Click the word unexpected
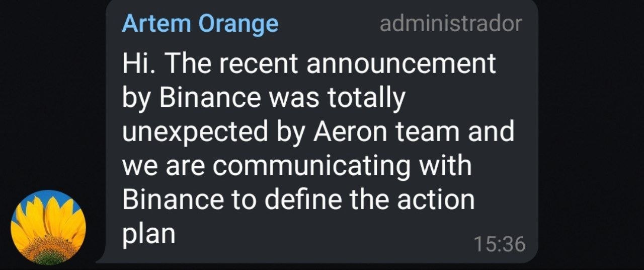Image resolution: width=644 pixels, height=270 pixels. tap(194, 131)
